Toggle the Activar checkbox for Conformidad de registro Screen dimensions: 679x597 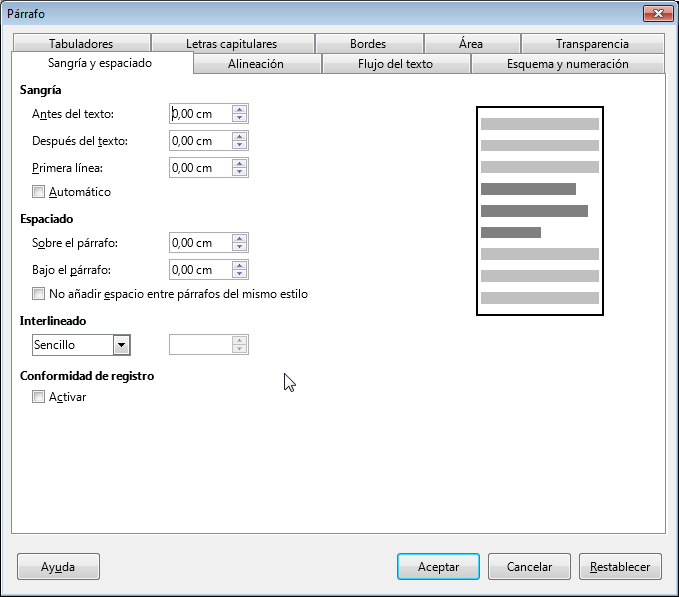tap(39, 397)
